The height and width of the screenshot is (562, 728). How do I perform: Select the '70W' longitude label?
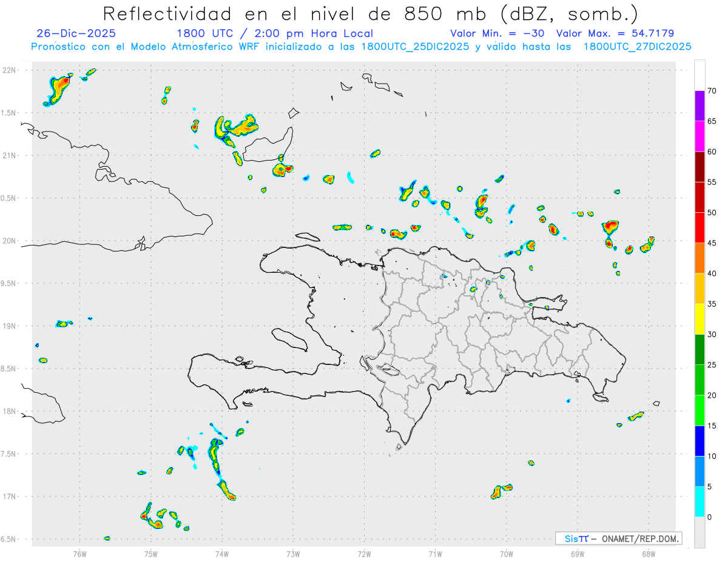coord(507,554)
